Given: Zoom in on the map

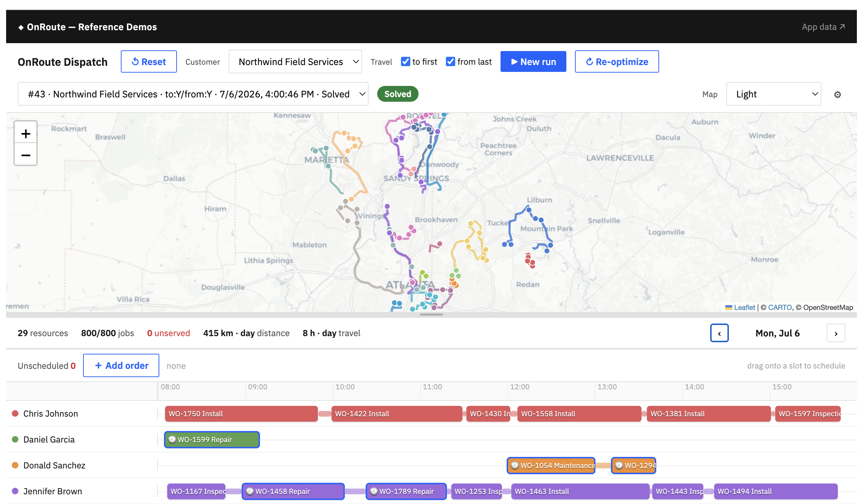Looking at the screenshot, I should [x=26, y=134].
